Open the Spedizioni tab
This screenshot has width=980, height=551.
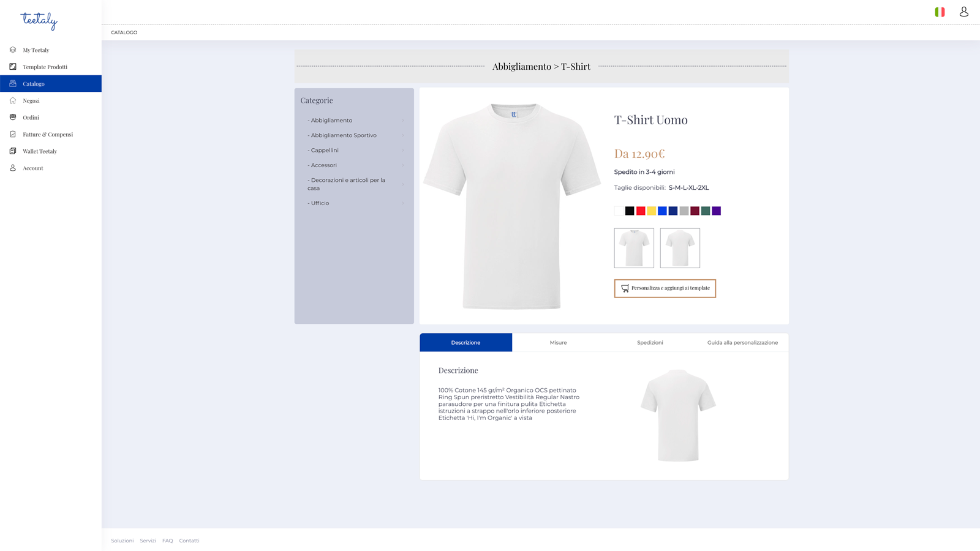point(650,342)
